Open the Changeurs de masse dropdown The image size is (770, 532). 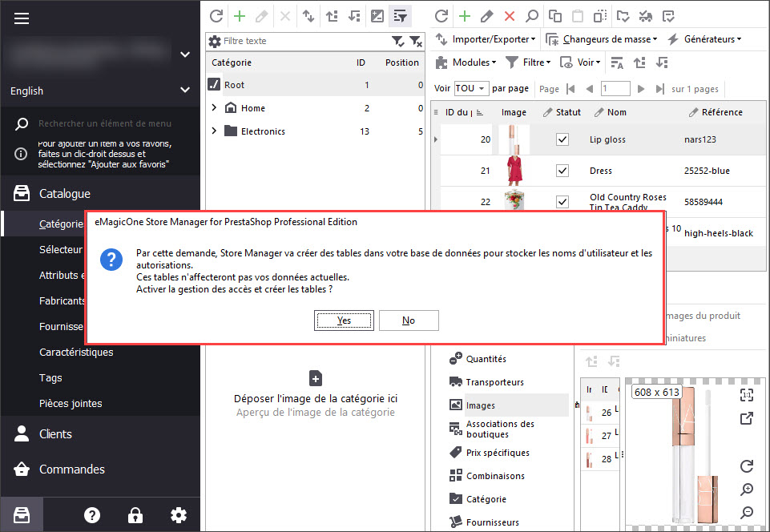(601, 39)
